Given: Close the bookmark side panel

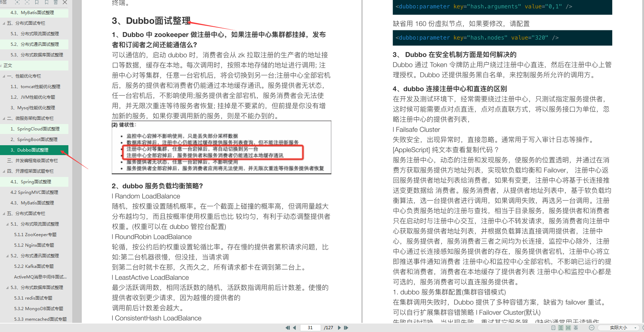Looking at the screenshot, I should [65, 2].
